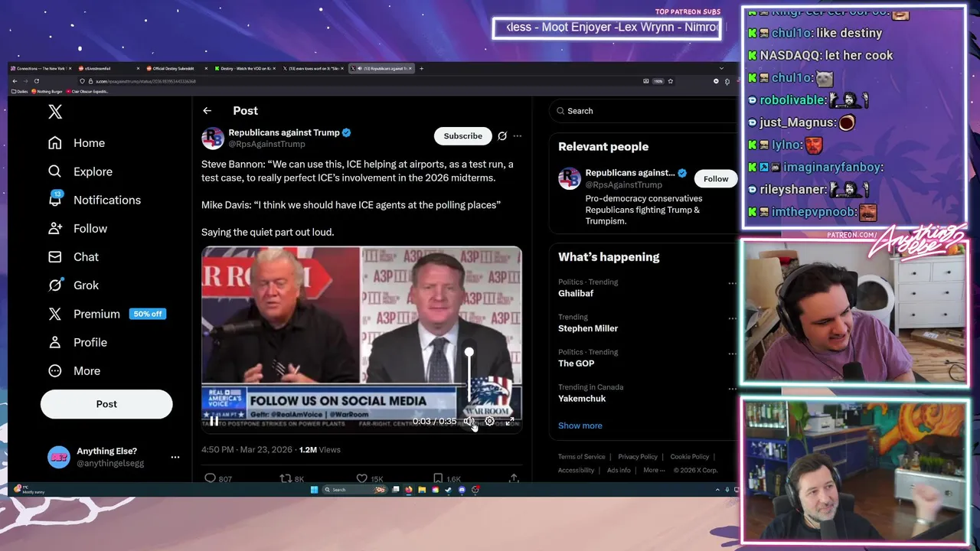
Task: Open the Republicans against Trump profile avatar
Action: (x=212, y=138)
